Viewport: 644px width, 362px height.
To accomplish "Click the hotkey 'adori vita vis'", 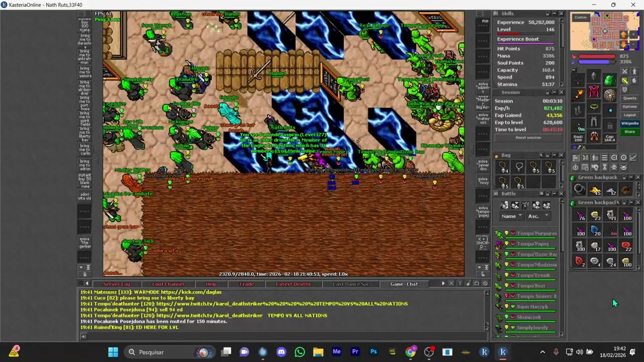I will pyautogui.click(x=85, y=196).
